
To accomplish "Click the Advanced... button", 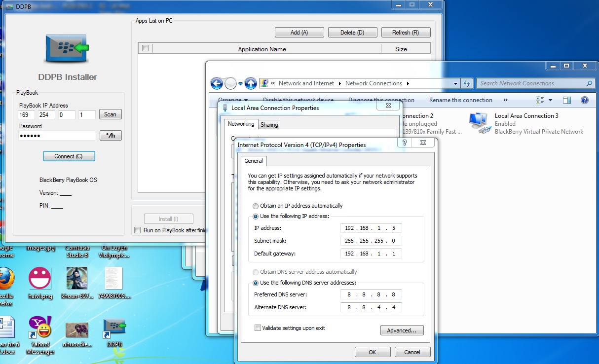I will click(402, 330).
